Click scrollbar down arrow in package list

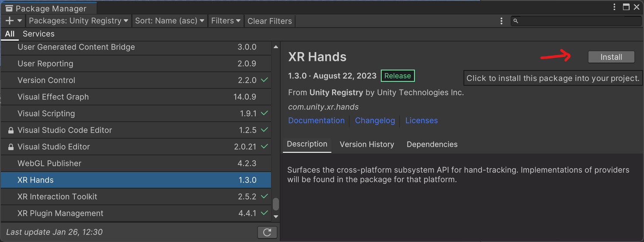[275, 216]
